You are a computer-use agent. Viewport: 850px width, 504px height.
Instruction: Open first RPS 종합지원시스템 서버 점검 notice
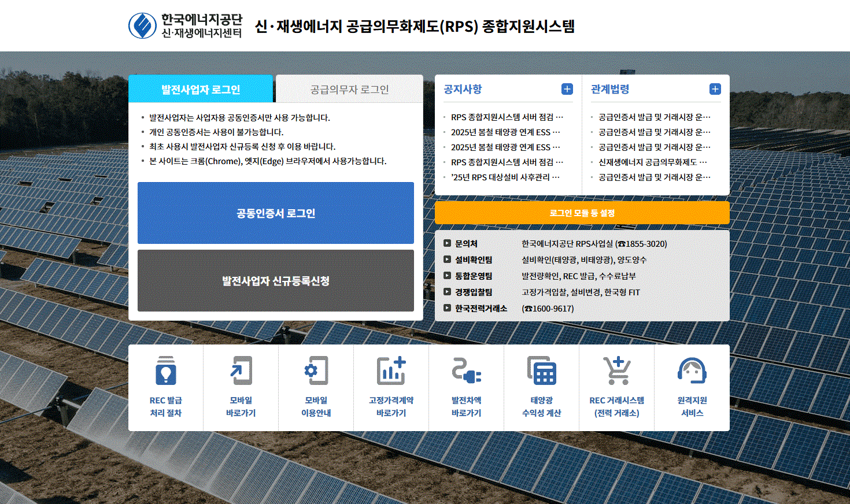[x=507, y=117]
